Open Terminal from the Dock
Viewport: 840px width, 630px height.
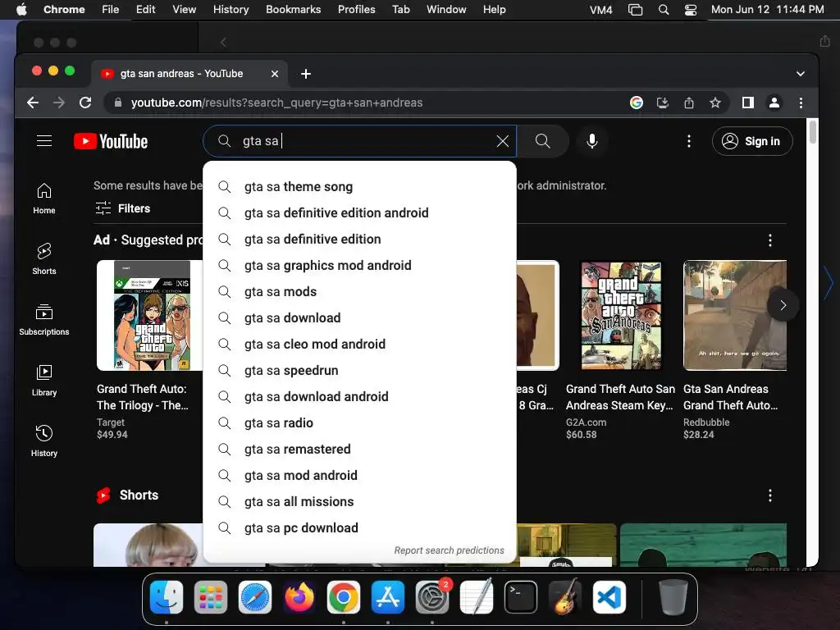(521, 597)
